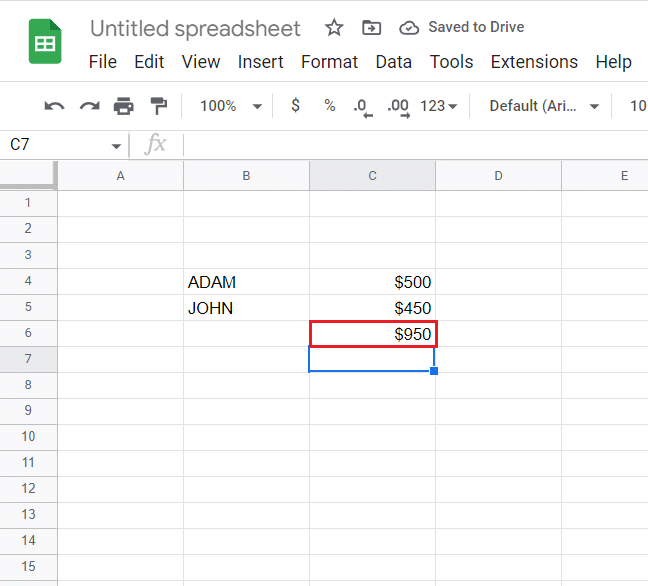Image resolution: width=648 pixels, height=586 pixels.
Task: Click the C7 name box
Action: coord(58,145)
